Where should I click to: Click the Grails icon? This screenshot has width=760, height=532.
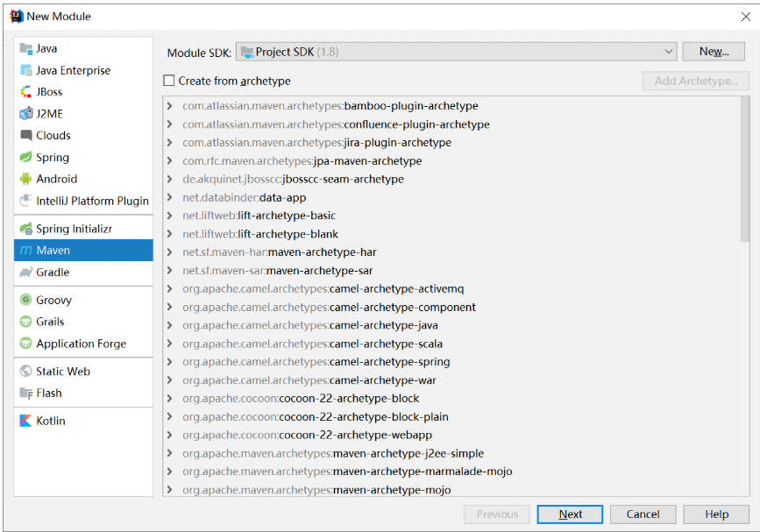25,322
